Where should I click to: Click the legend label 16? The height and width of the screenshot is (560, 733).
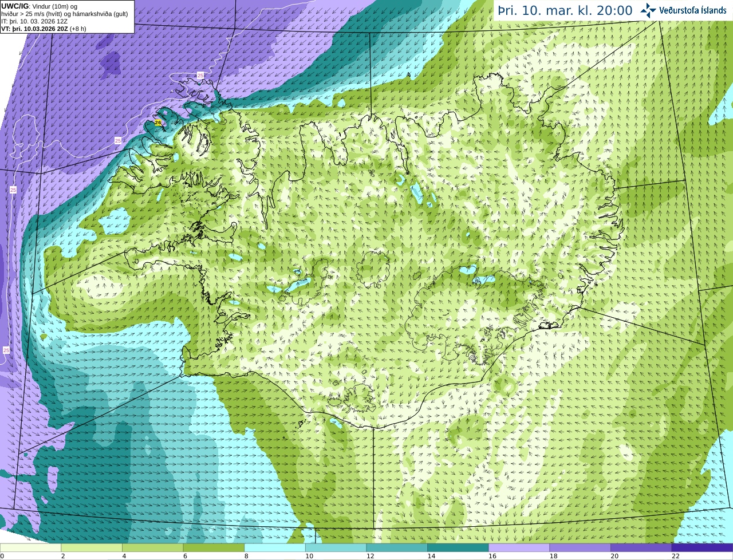(492, 556)
